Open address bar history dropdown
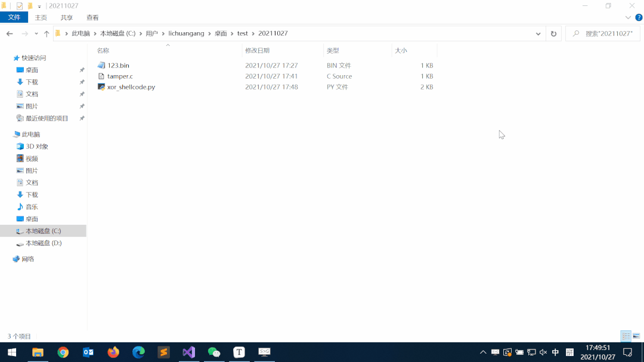 (538, 33)
